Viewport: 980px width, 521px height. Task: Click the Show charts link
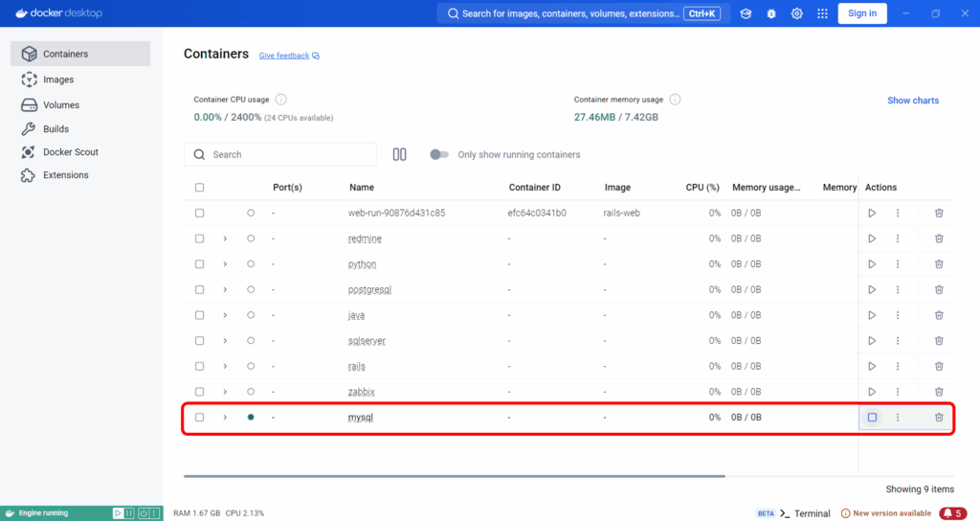(913, 101)
